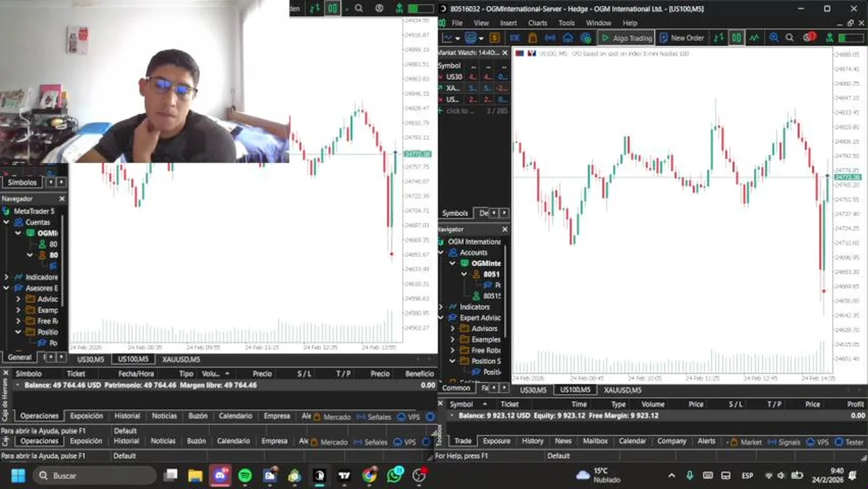This screenshot has height=489, width=868.
Task: Open the first chart dropdown arrow in OGM toolbar
Action: pos(458,39)
